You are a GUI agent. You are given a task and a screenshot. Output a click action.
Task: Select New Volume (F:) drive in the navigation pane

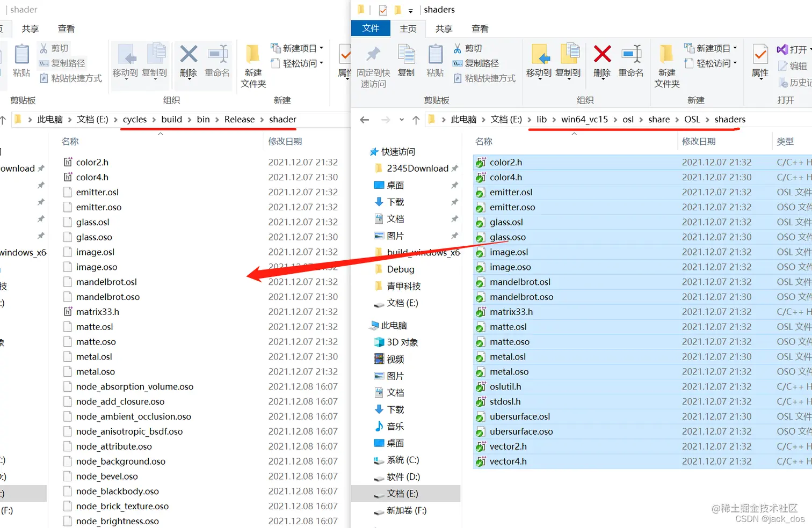click(x=400, y=511)
